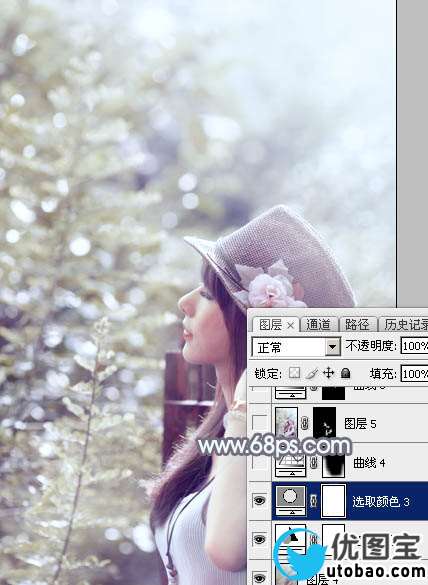Toggle lock position move icon
The width and height of the screenshot is (428, 585).
pos(328,373)
